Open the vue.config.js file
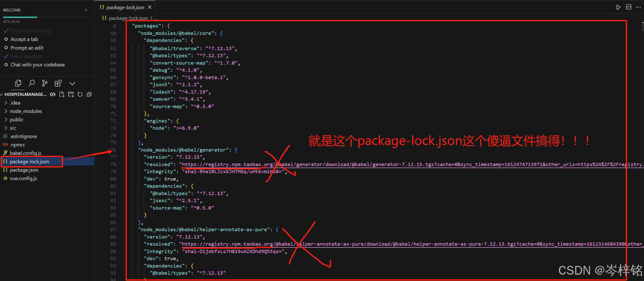The width and height of the screenshot is (644, 281). pos(23,178)
